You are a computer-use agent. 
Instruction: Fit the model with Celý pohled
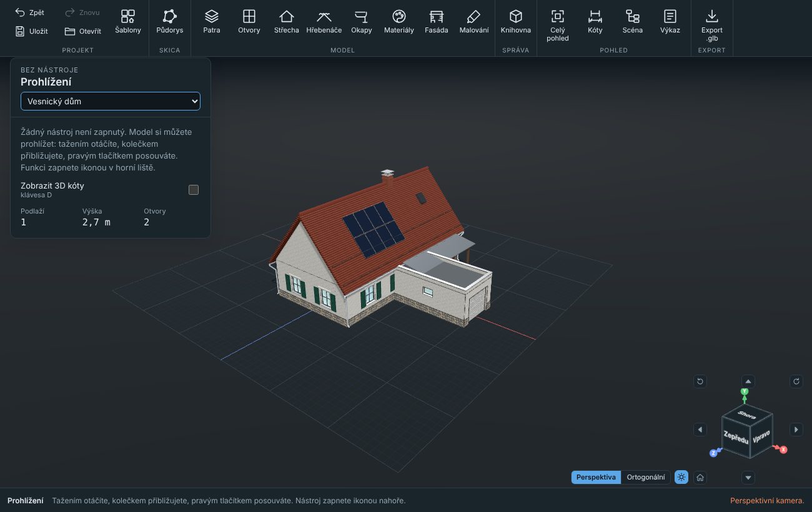[558, 26]
